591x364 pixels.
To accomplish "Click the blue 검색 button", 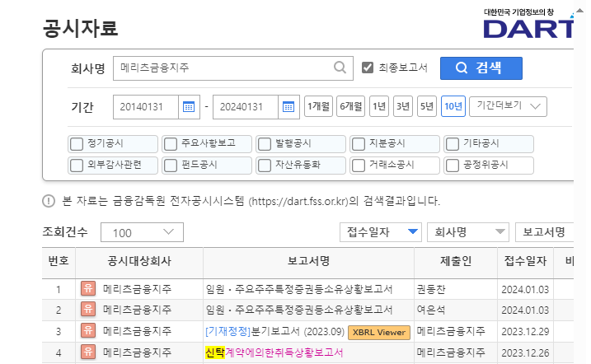I will [481, 68].
